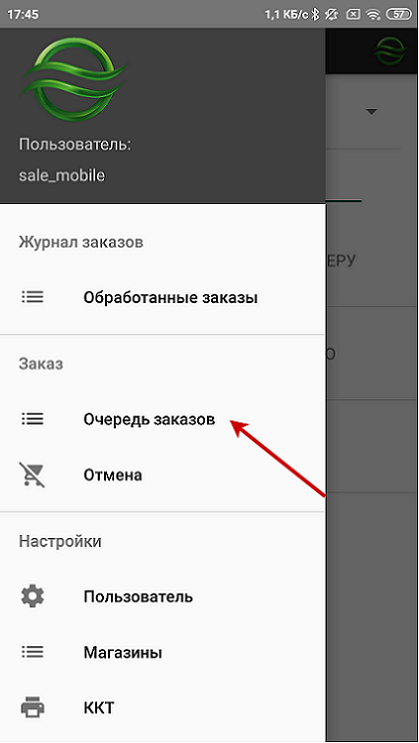The height and width of the screenshot is (743, 419).
Task: Click the gear icon next to Пользователь
Action: click(33, 596)
